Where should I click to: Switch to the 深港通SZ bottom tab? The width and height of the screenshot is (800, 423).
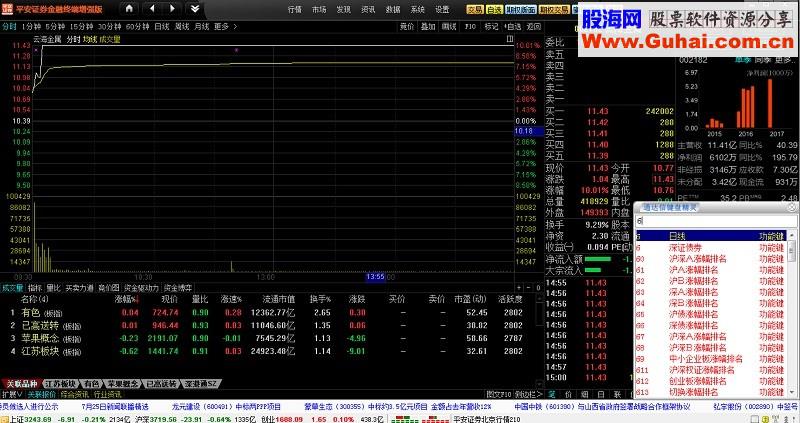[x=201, y=384]
